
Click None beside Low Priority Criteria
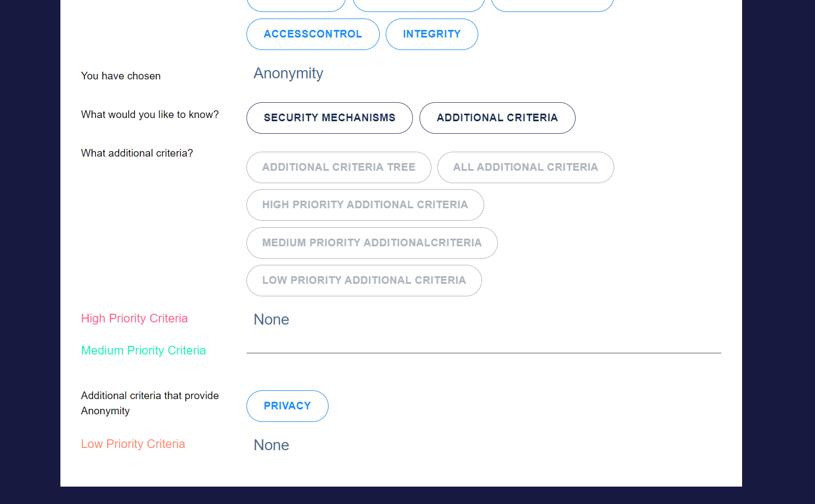pos(271,445)
